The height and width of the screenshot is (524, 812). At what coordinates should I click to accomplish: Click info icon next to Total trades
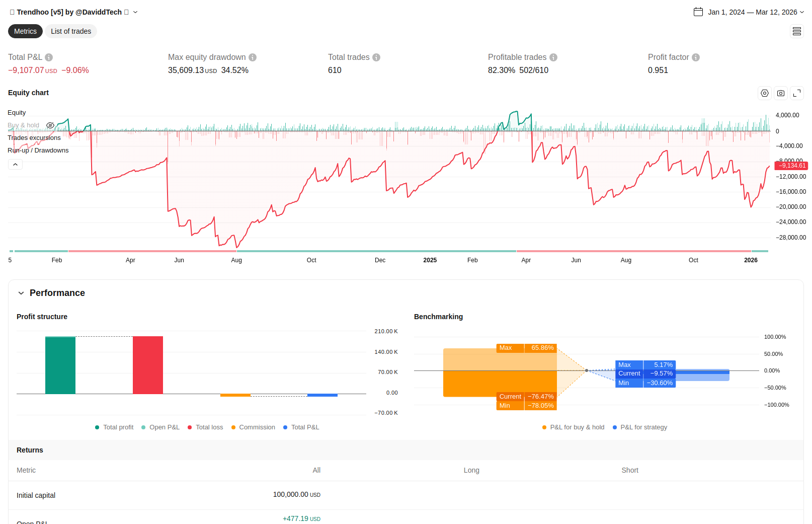tap(376, 57)
